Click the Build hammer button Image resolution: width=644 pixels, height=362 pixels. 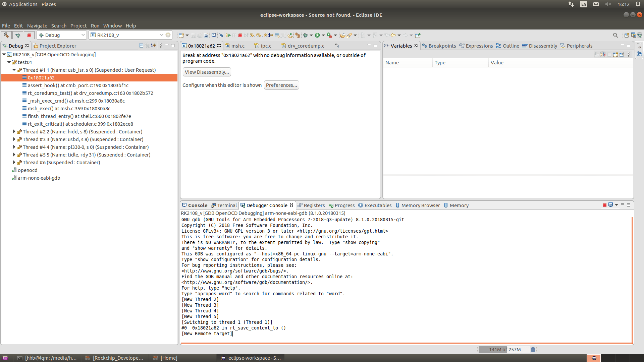click(6, 35)
